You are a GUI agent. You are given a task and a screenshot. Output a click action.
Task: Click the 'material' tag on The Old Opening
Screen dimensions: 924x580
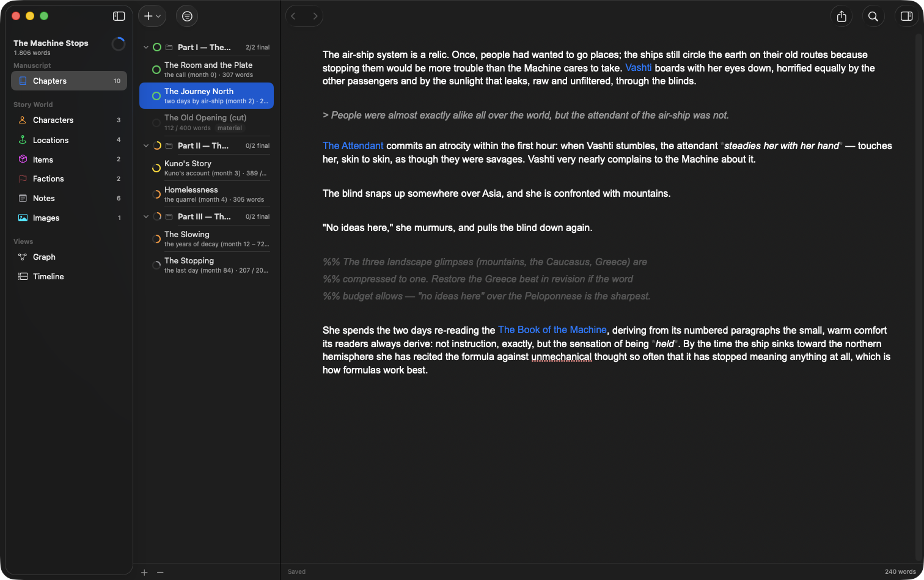(x=230, y=128)
